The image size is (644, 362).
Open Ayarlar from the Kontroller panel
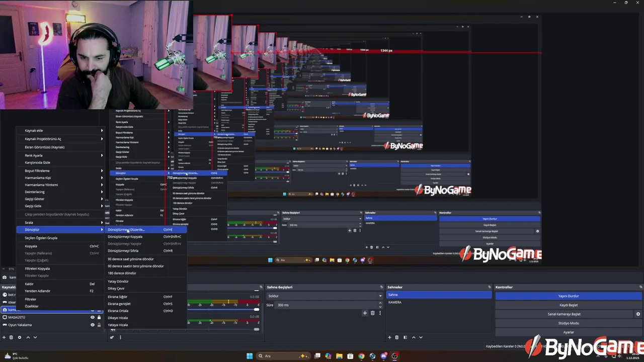point(569,332)
